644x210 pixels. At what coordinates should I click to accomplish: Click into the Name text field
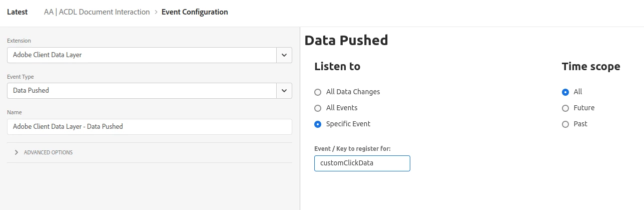(x=149, y=127)
